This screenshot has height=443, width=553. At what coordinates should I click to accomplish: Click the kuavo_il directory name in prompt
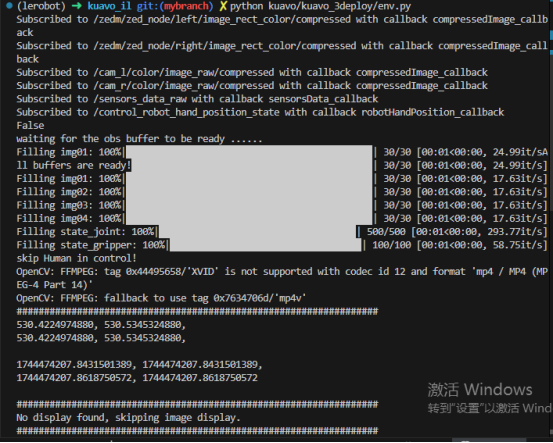pyautogui.click(x=109, y=6)
